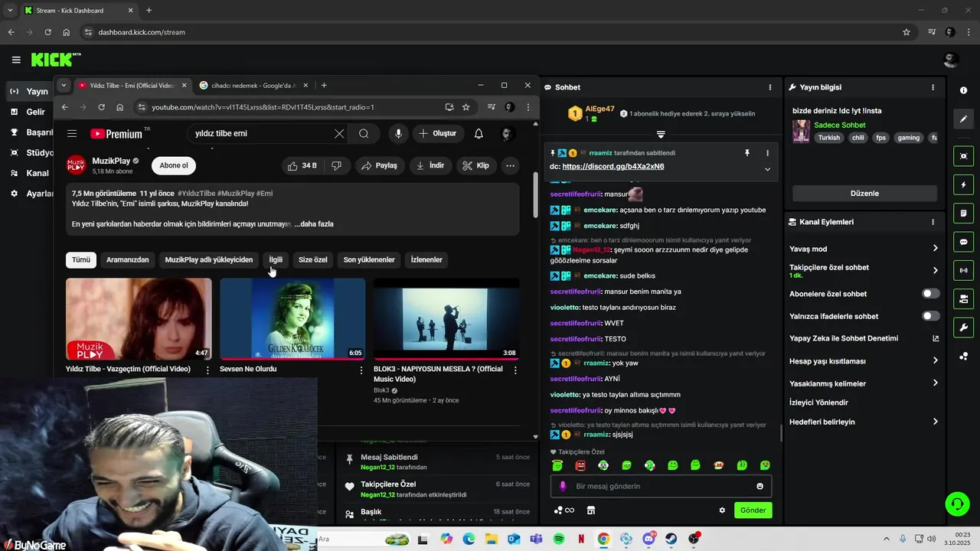The width and height of the screenshot is (980, 551).
Task: Select the İlgili filter chip
Action: [x=276, y=259]
